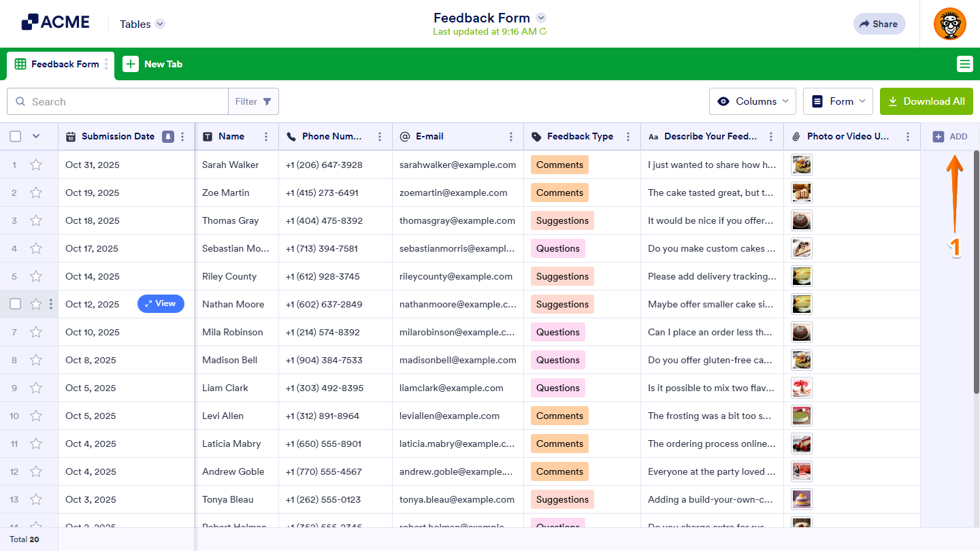Click Questions tag in Sebastian Morris row
Viewport: 980px width, 551px height.
click(558, 248)
